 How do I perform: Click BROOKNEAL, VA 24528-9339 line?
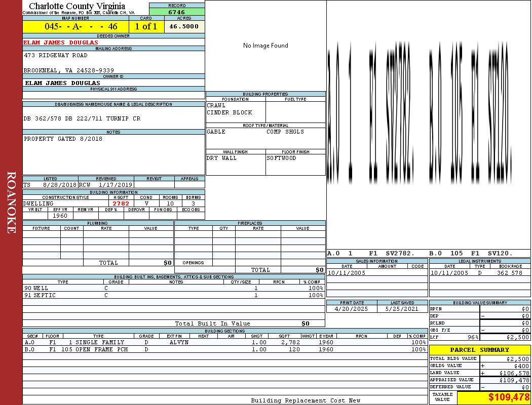point(69,70)
